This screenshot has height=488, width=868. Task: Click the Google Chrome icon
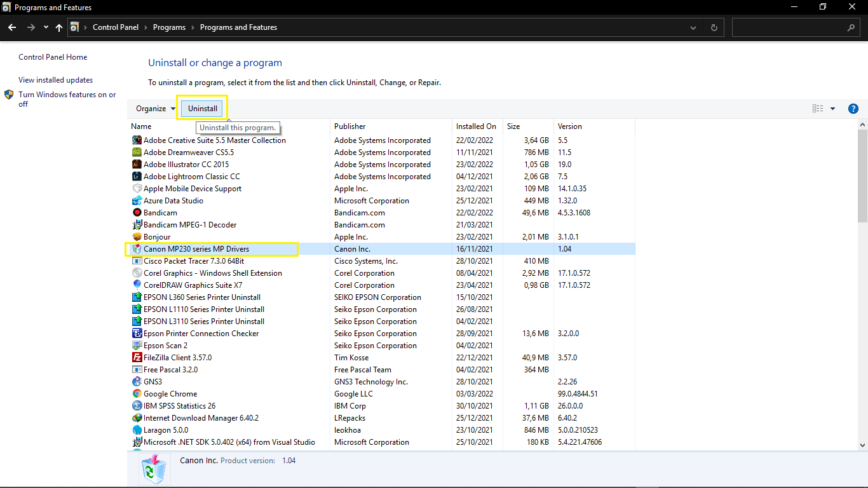tap(137, 394)
